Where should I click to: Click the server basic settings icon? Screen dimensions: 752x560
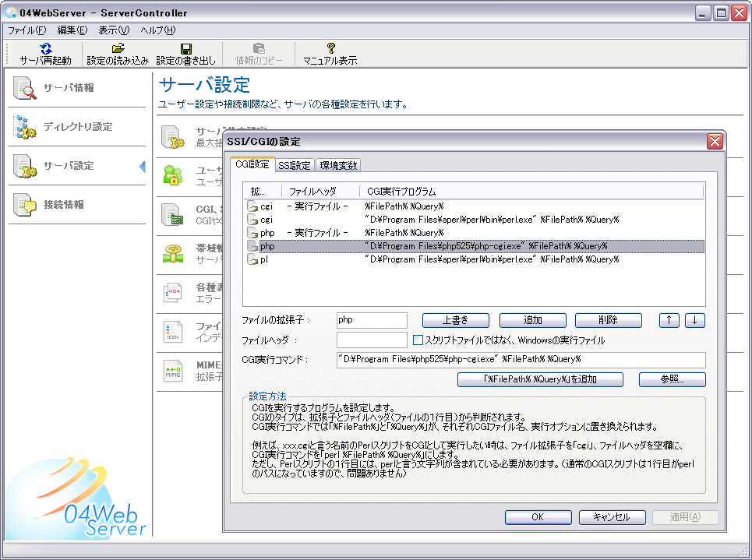(173, 137)
